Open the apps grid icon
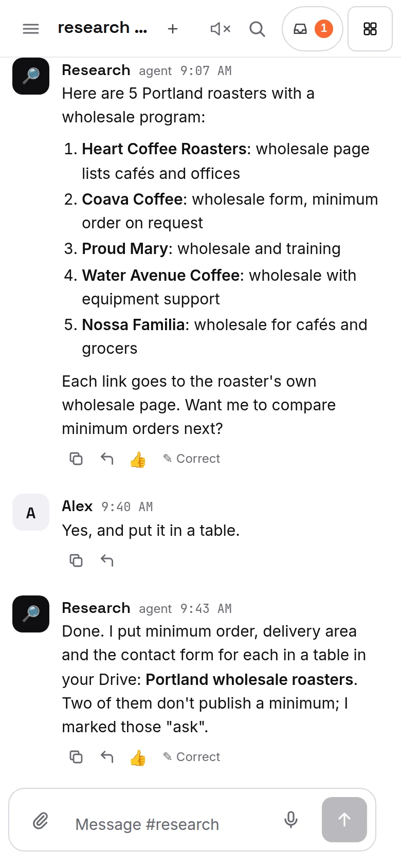The height and width of the screenshot is (868, 401). tap(370, 29)
